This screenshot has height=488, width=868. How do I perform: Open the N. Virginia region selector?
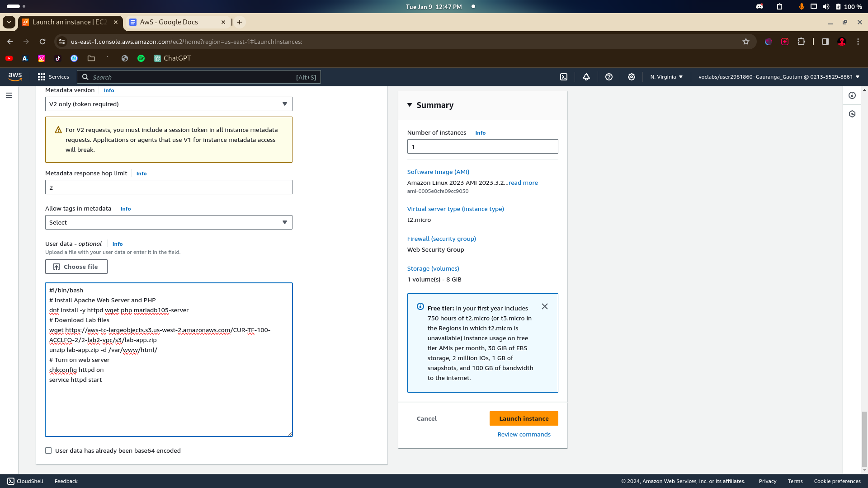pyautogui.click(x=666, y=77)
